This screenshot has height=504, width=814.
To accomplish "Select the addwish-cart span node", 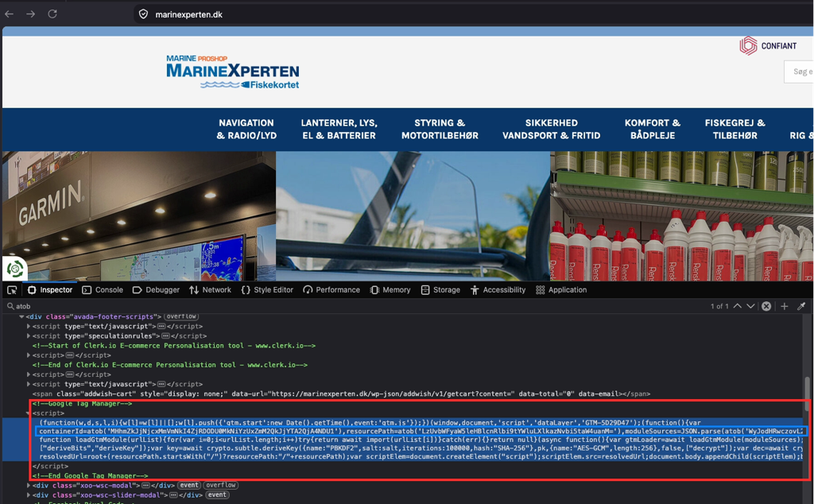I will (x=341, y=394).
